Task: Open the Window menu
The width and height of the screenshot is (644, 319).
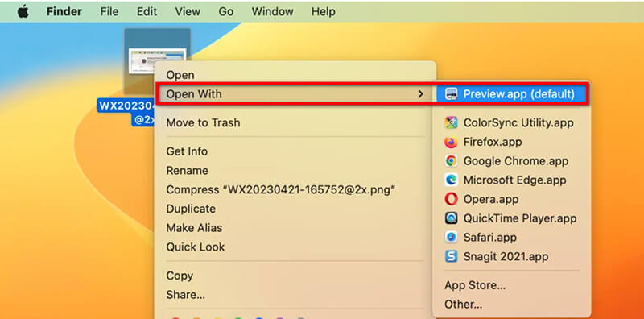Action: tap(272, 12)
